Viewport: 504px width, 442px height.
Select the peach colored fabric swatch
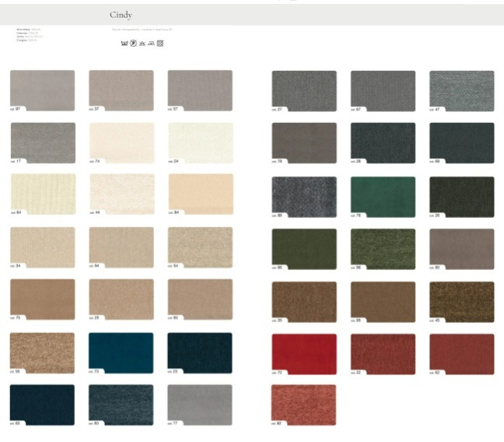coord(200,194)
